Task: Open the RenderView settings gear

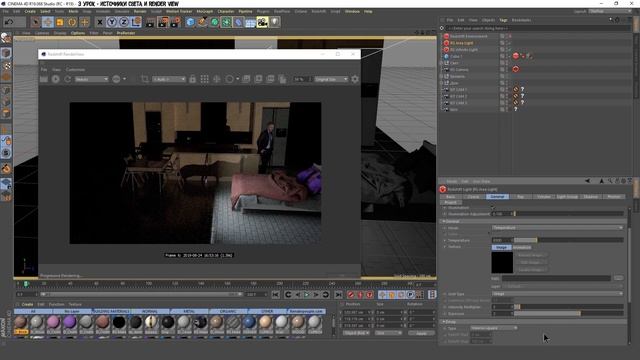Action: (355, 79)
